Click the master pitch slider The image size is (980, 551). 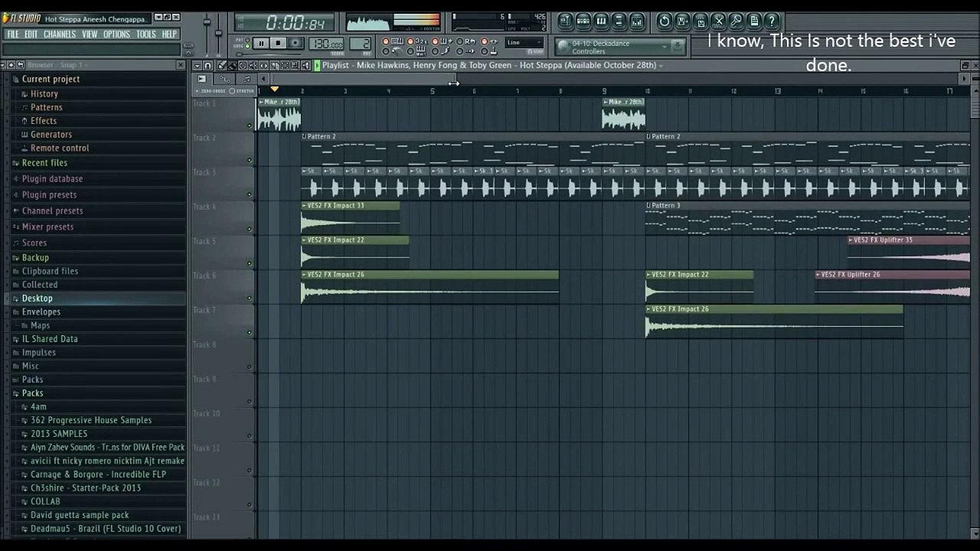[219, 33]
